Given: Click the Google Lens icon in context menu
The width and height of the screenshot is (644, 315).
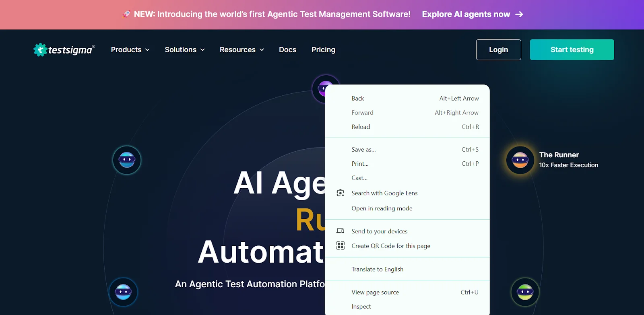Looking at the screenshot, I should coord(341,193).
